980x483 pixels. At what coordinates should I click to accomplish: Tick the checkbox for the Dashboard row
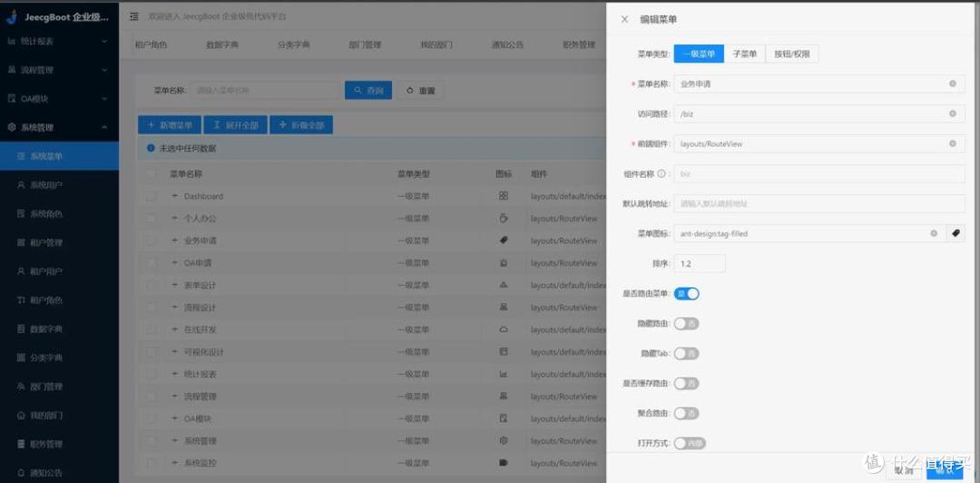coord(152,196)
